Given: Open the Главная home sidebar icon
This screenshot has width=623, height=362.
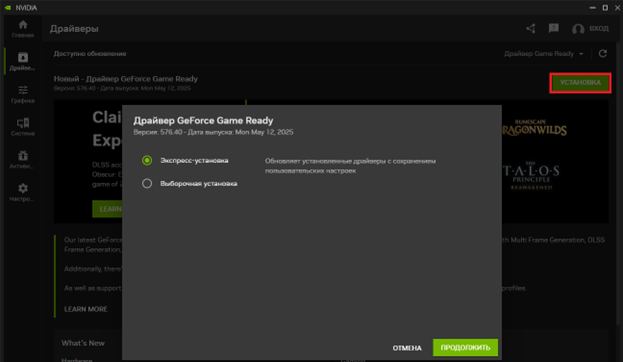Looking at the screenshot, I should 23,29.
